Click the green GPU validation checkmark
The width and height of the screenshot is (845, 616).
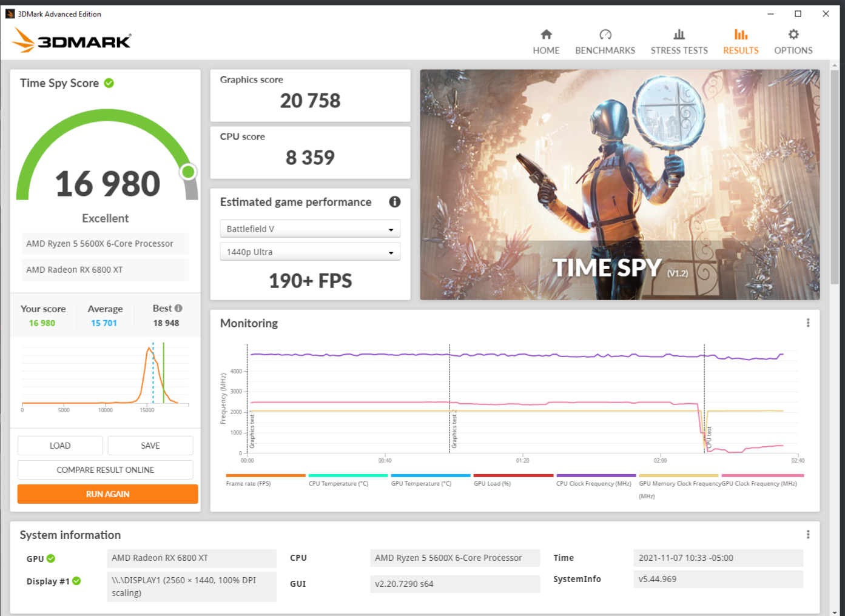click(51, 558)
